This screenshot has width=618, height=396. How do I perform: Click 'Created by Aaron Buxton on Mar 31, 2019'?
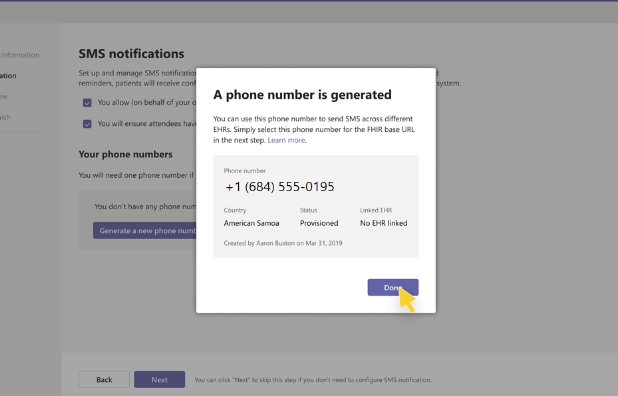(283, 243)
